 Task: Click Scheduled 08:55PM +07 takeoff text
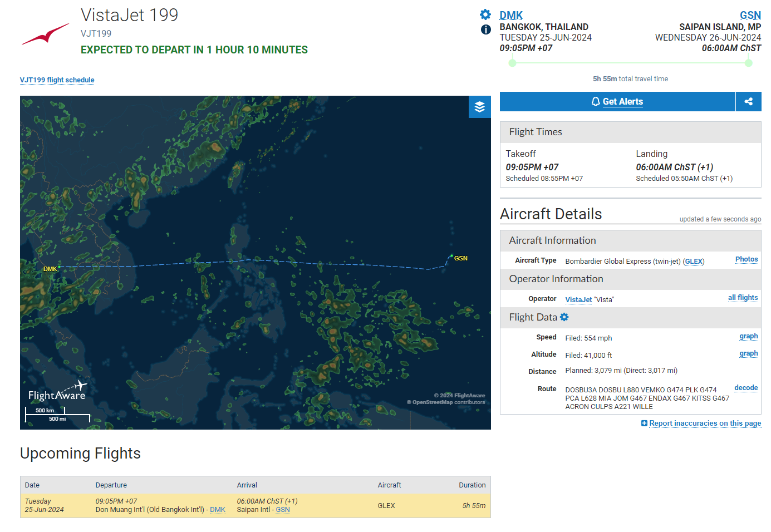(544, 178)
